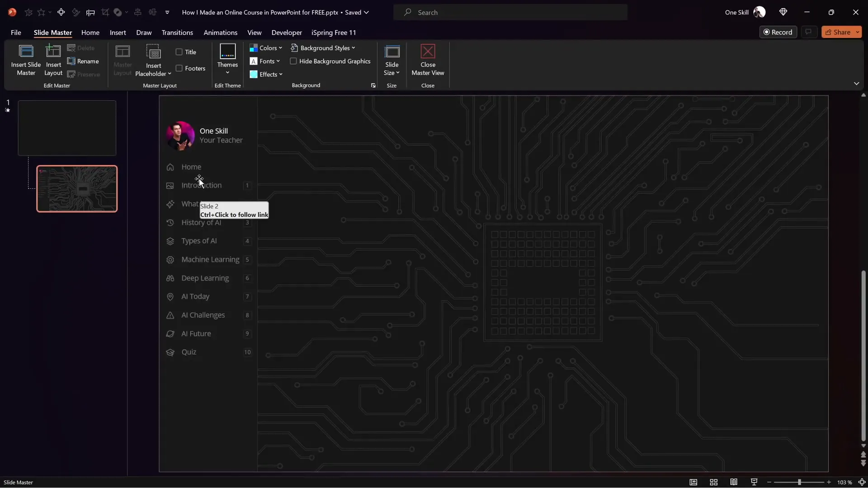Expand the Colors dropdown
This screenshot has height=488, width=868.
[266, 48]
